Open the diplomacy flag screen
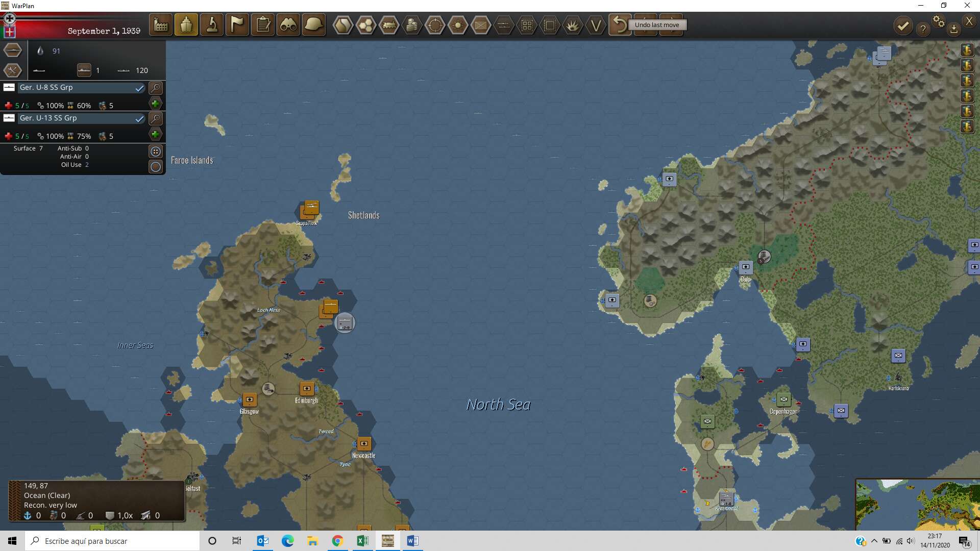 (237, 24)
